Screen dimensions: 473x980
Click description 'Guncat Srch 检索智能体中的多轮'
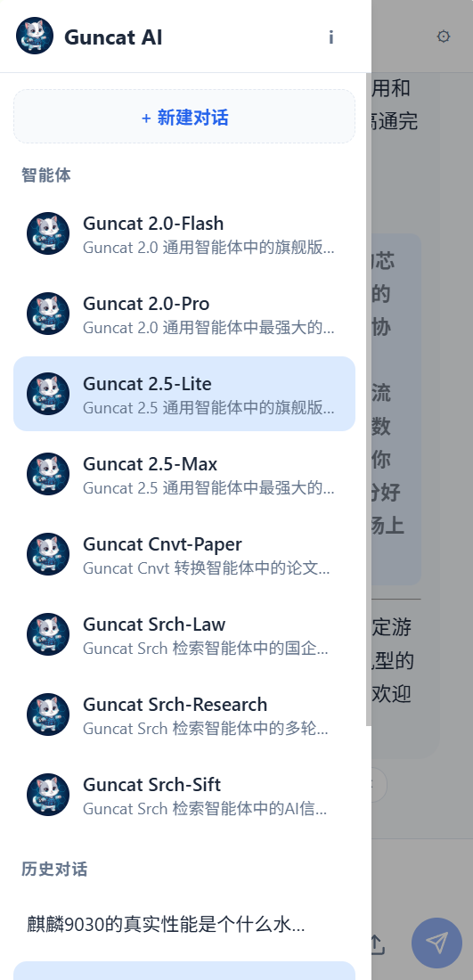coord(206,729)
